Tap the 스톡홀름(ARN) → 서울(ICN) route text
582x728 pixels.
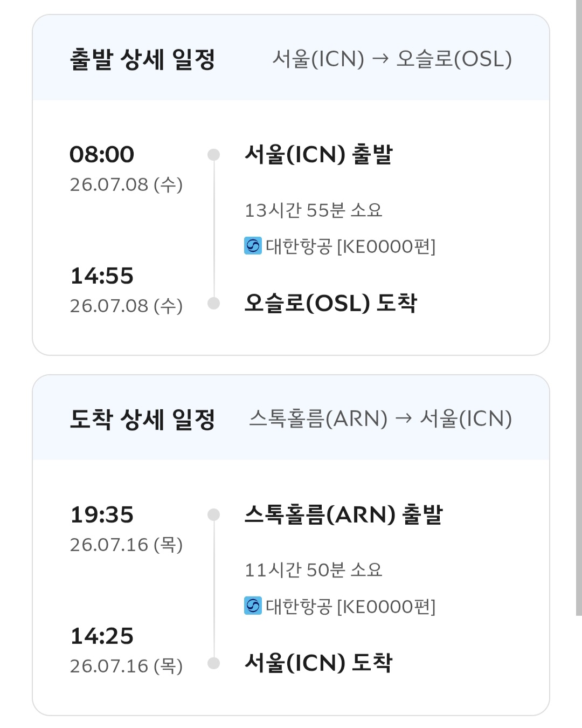tap(380, 419)
